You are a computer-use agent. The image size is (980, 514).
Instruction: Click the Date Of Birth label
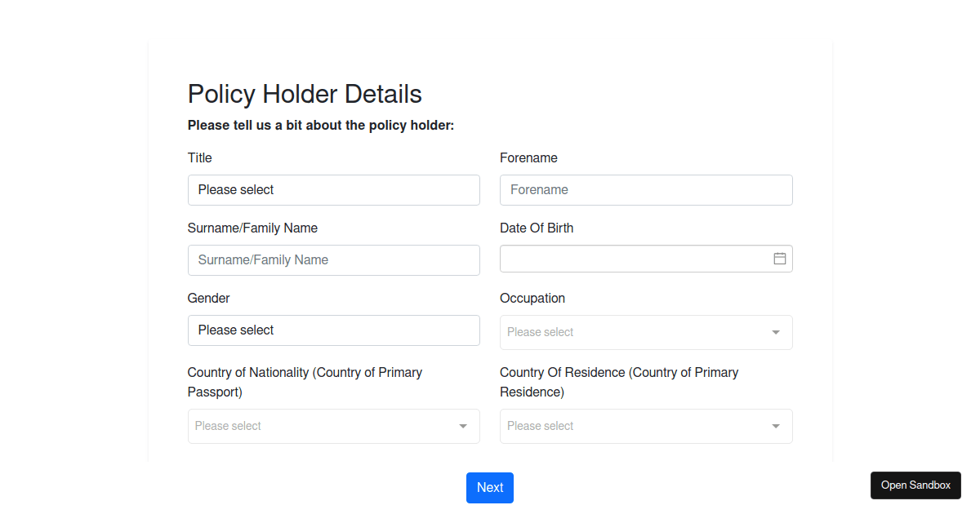pyautogui.click(x=537, y=228)
